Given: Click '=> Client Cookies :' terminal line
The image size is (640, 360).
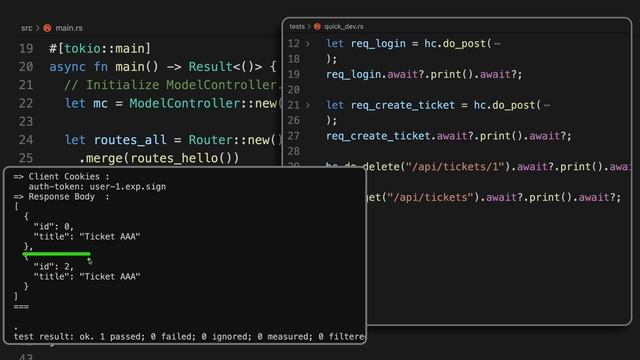Looking at the screenshot, I should [x=61, y=177].
